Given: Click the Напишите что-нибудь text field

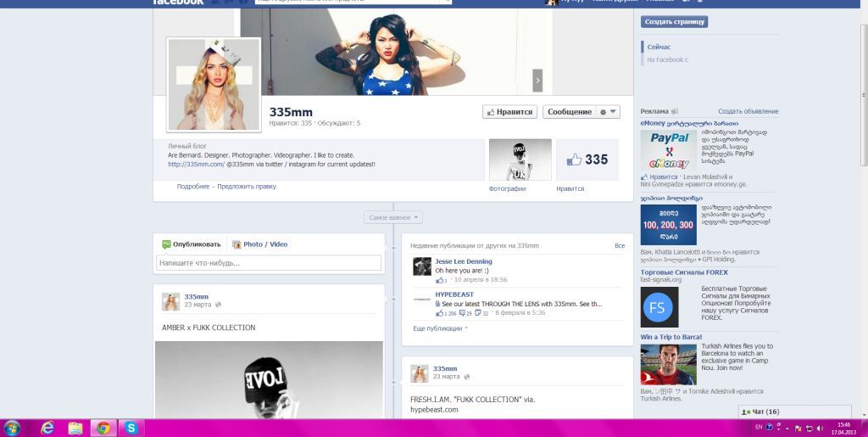Looking at the screenshot, I should [x=269, y=263].
